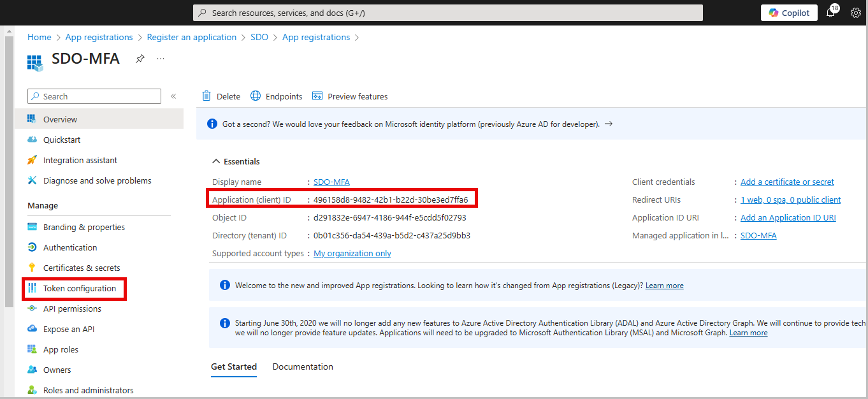Click the sidebar Search box

94,96
